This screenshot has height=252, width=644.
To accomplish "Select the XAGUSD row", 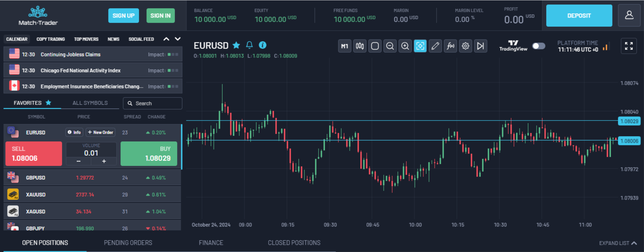I will 92,211.
